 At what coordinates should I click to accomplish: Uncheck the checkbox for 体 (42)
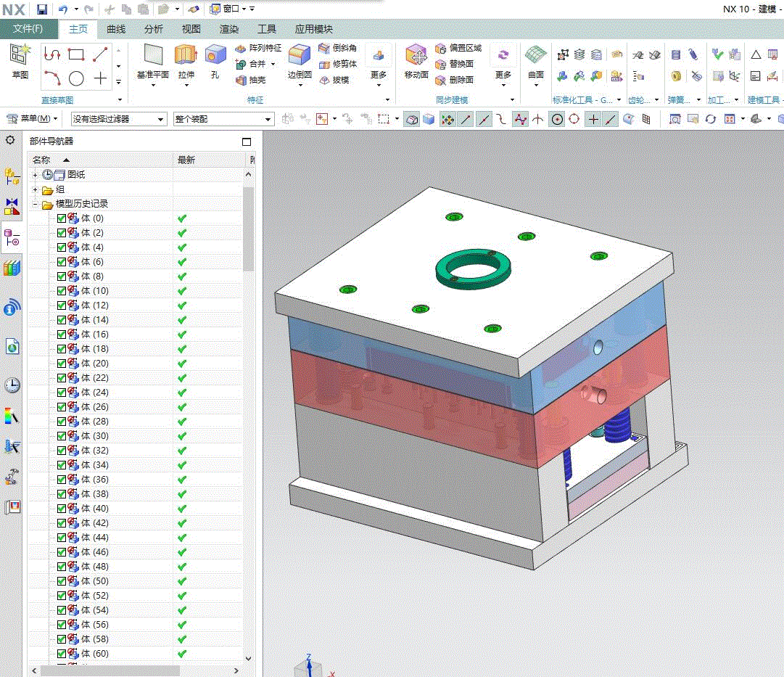[62, 523]
